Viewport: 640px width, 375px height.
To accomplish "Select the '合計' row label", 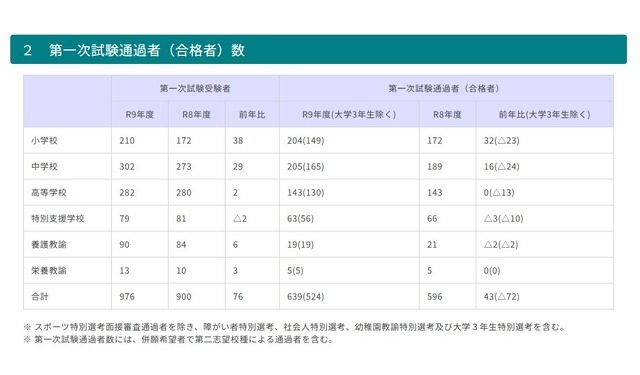I will pyautogui.click(x=40, y=297).
